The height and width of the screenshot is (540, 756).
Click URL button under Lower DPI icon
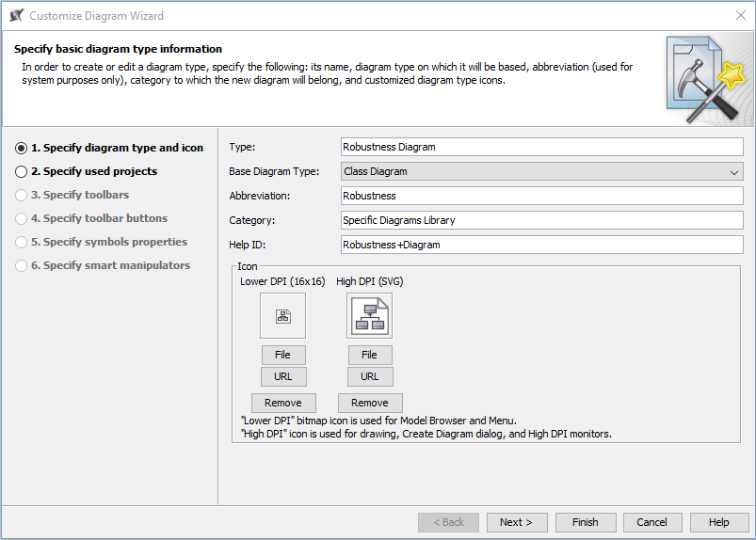point(282,376)
